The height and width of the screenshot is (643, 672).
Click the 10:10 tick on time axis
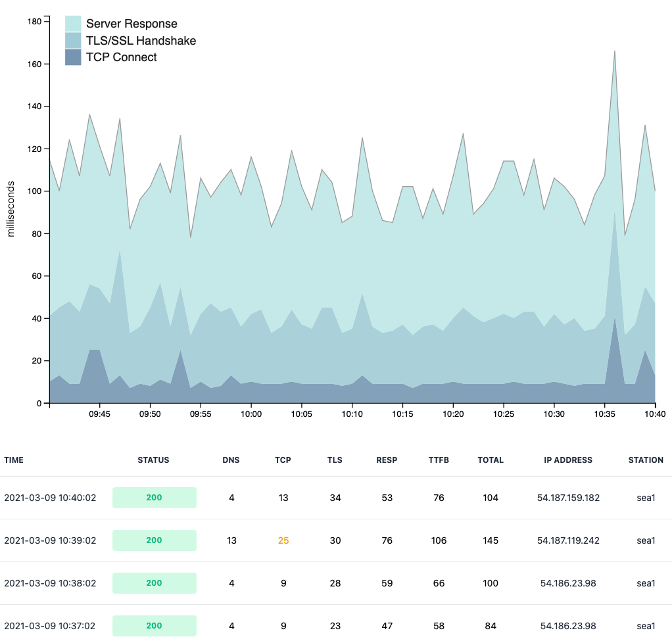pos(352,414)
